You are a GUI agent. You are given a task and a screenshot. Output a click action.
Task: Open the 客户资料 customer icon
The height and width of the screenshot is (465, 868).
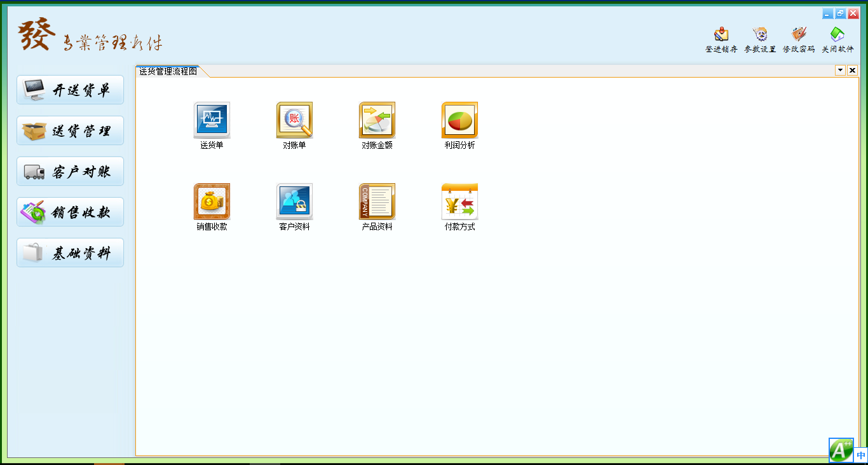[x=294, y=202]
